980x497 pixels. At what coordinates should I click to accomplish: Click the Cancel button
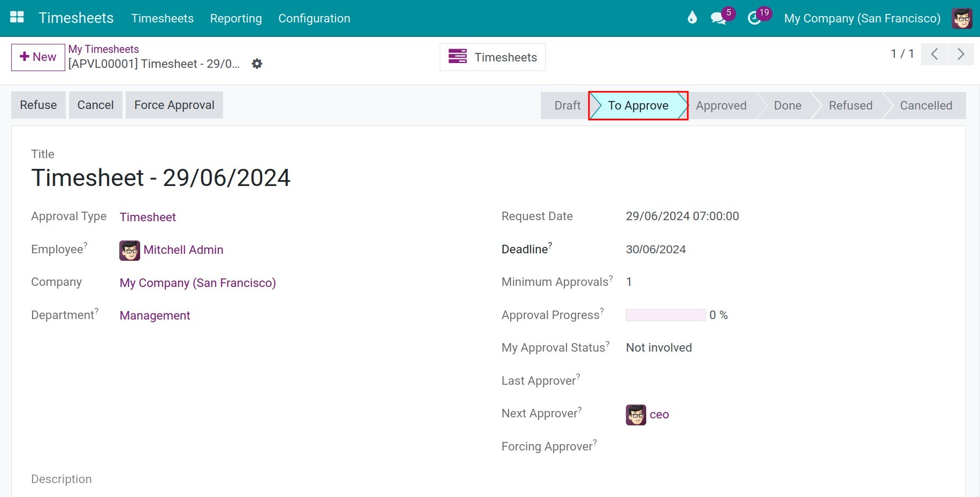pyautogui.click(x=95, y=105)
